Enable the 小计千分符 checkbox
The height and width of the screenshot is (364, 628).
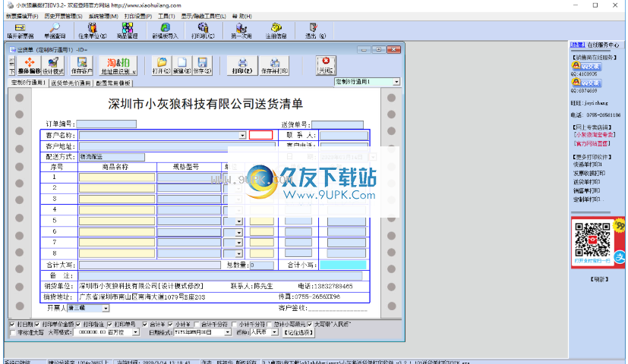pyautogui.click(x=235, y=324)
